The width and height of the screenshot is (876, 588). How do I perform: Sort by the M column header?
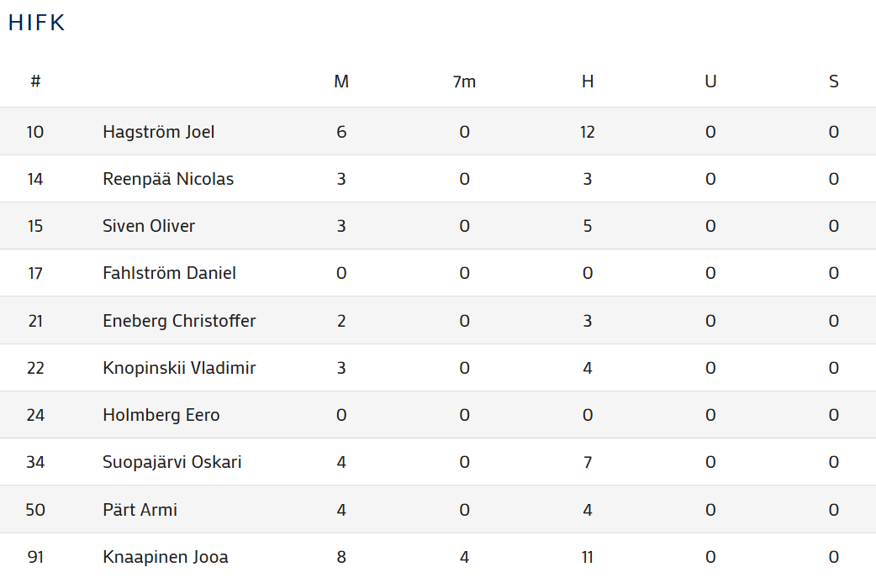point(341,81)
